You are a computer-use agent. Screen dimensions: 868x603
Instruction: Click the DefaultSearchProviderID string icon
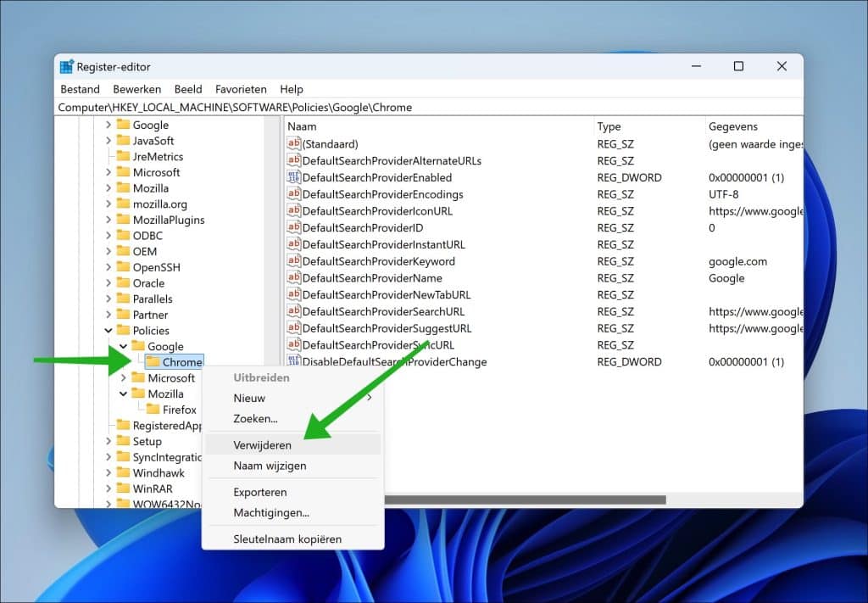[x=293, y=227]
